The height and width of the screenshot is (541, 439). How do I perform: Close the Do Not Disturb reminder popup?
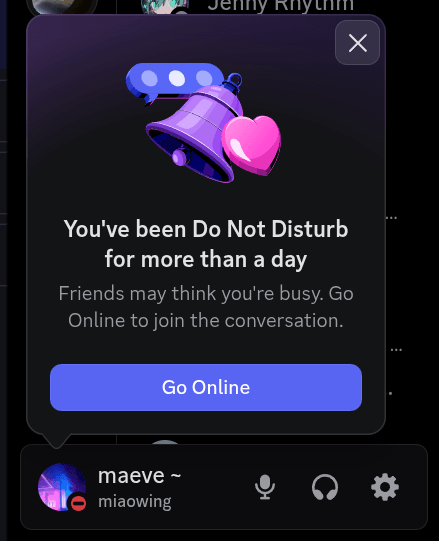(x=357, y=43)
